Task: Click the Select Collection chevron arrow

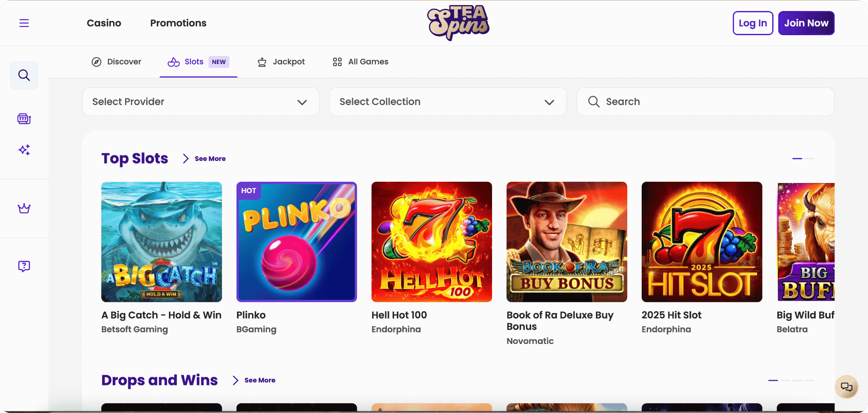Action: (549, 102)
